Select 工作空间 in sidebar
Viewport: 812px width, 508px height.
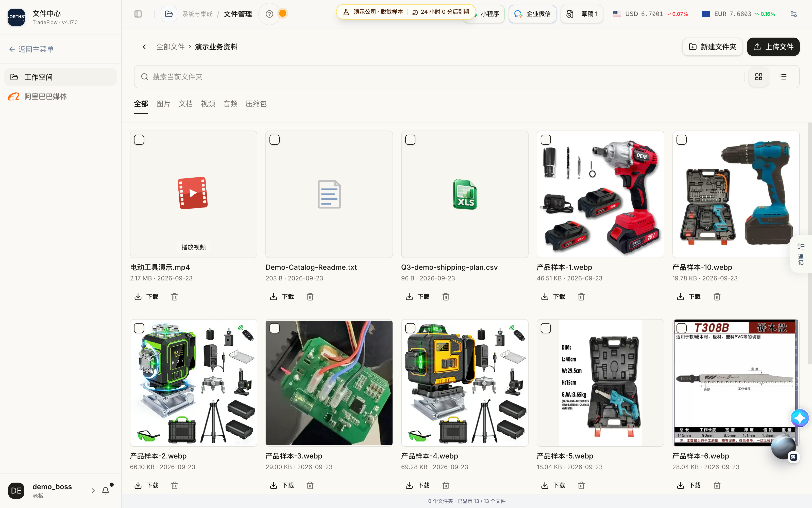click(60, 77)
